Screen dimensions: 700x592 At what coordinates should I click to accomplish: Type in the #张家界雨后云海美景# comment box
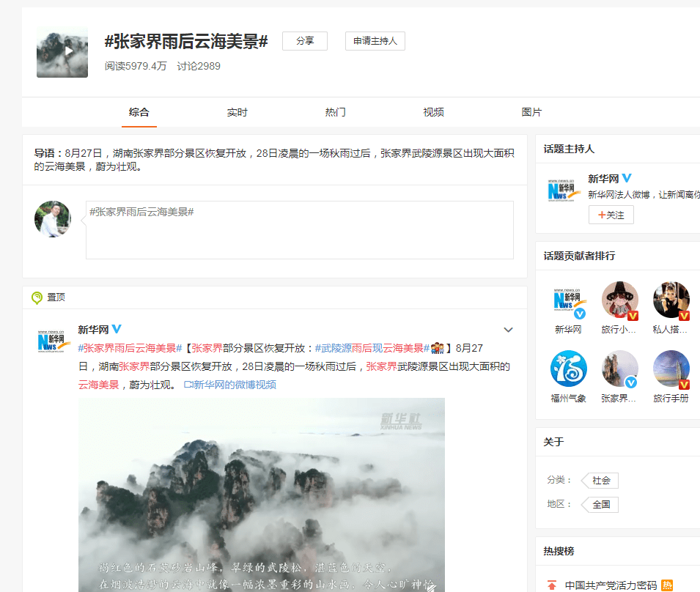coord(299,230)
